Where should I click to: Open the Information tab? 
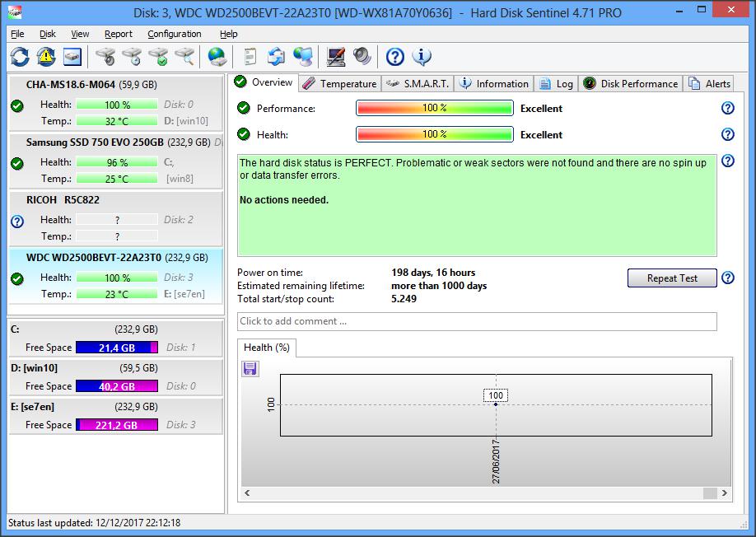[x=494, y=83]
